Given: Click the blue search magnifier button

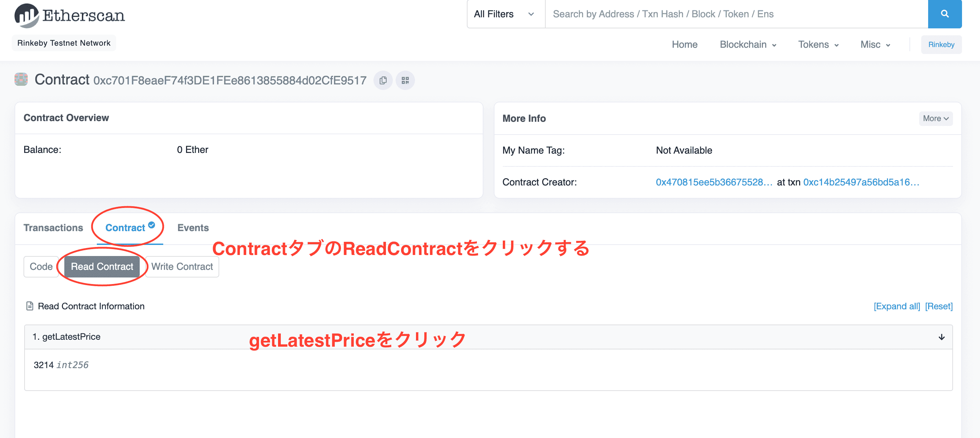Looking at the screenshot, I should [944, 14].
